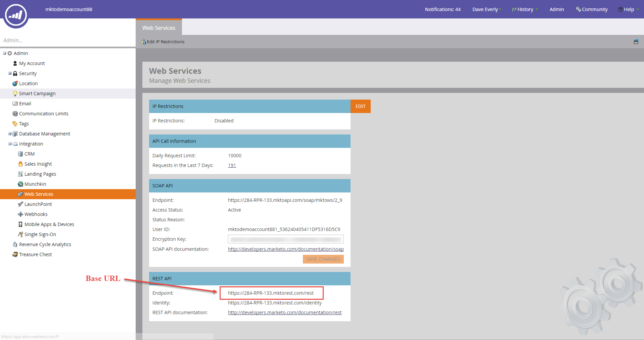Click the Sales Insight flame icon
The width and height of the screenshot is (644, 340).
[20, 164]
